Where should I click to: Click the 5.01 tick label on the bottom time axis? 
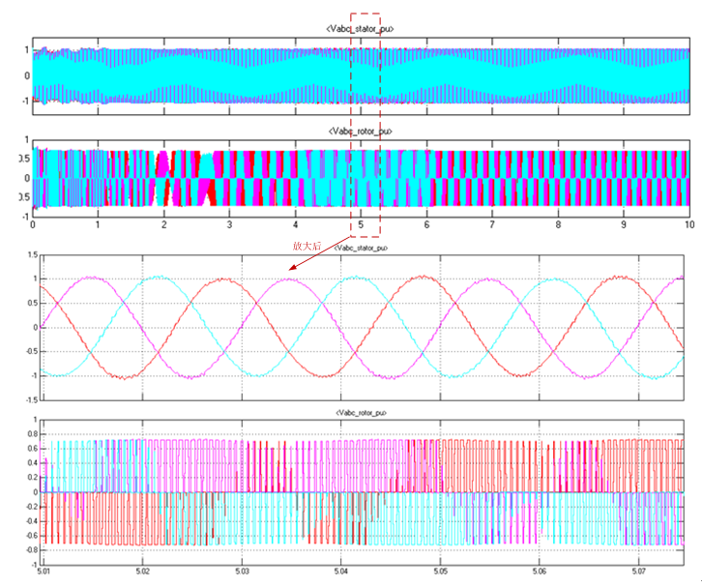(44, 572)
